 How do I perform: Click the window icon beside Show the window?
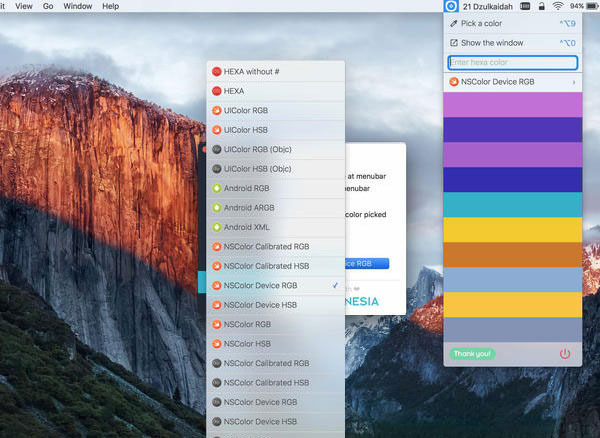(x=453, y=43)
